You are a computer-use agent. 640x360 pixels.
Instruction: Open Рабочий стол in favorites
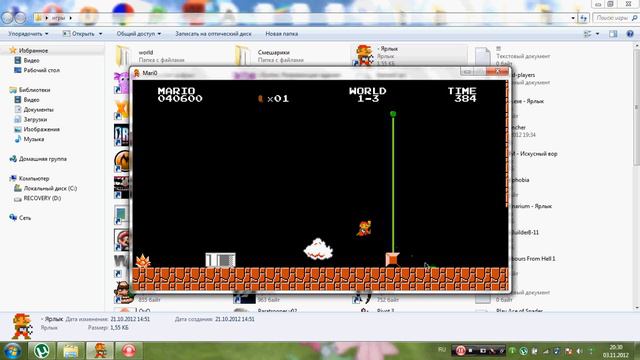point(41,70)
